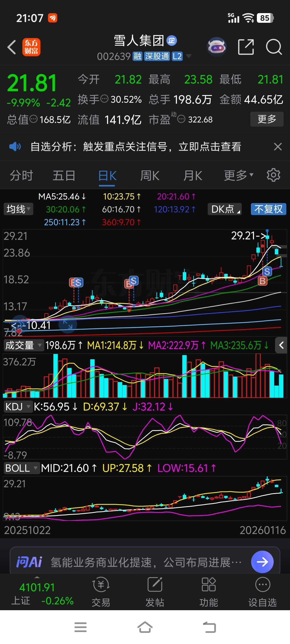Tap the K:56.95 KDJ value
This screenshot has width=290, height=644.
(55, 407)
